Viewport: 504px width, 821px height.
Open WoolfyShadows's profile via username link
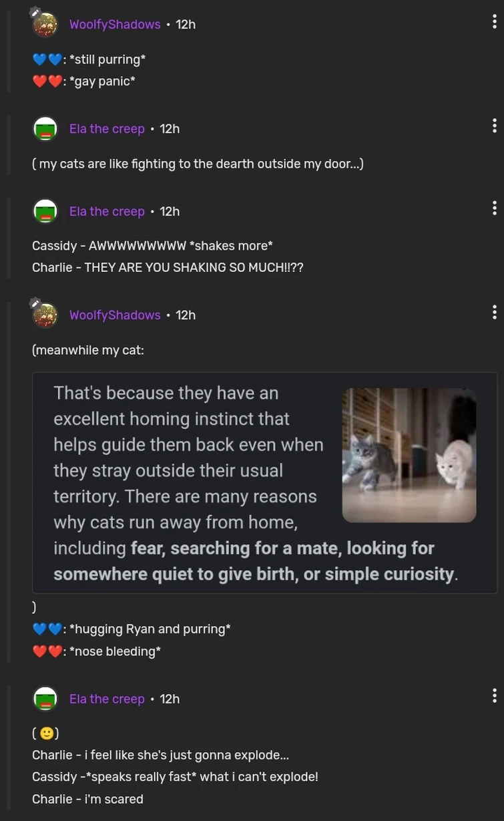click(115, 23)
